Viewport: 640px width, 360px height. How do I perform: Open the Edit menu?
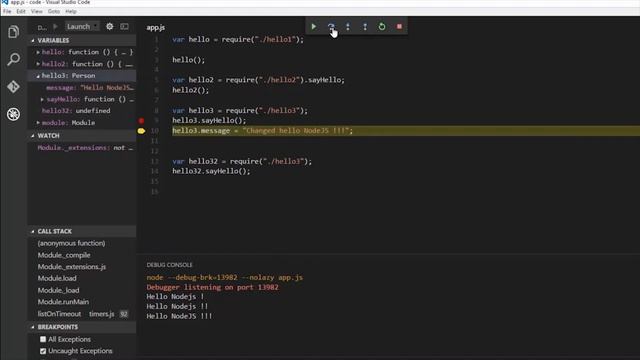tap(21, 11)
